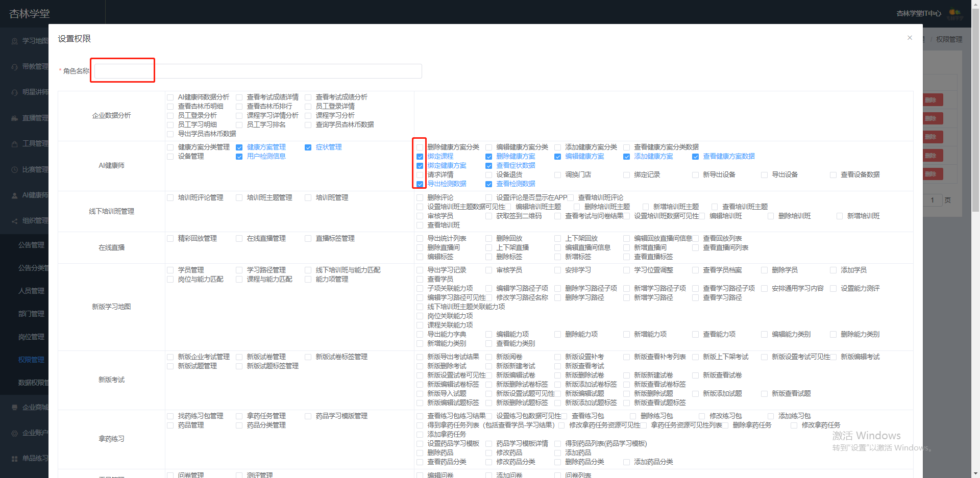Viewport: 980px width, 478px height.
Task: Uncheck 删除健康方案 checkbox
Action: (x=488, y=157)
